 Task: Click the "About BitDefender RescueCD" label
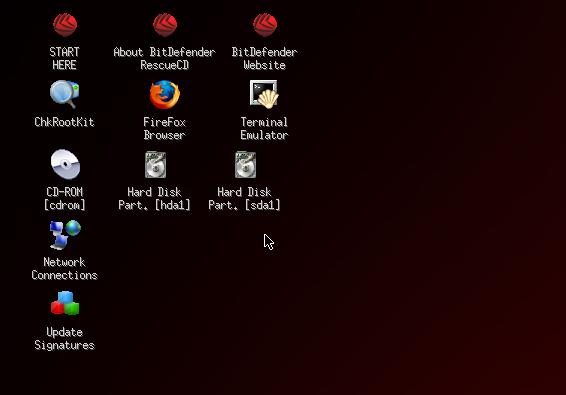pyautogui.click(x=164, y=58)
